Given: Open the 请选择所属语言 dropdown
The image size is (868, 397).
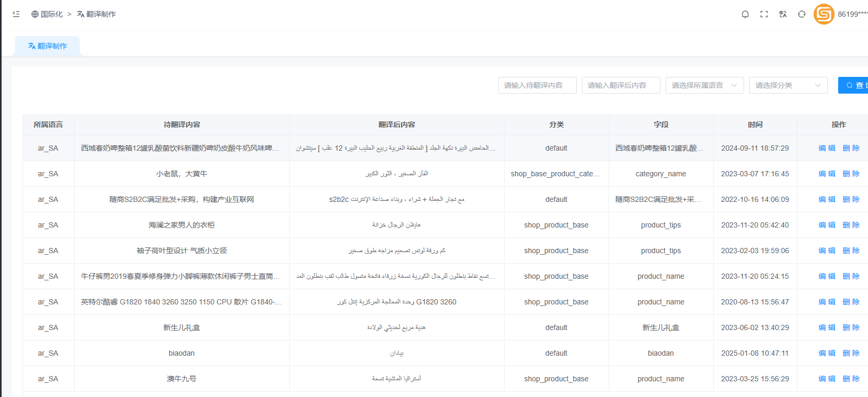Looking at the screenshot, I should [x=704, y=85].
